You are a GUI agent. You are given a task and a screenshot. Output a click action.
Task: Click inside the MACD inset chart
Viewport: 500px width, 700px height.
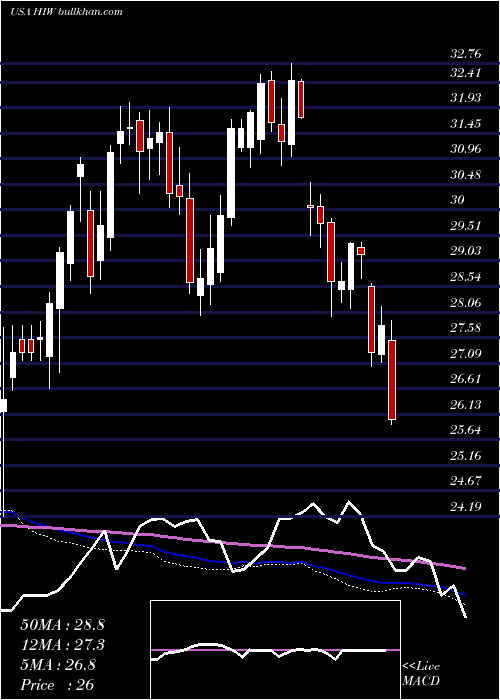[275, 650]
